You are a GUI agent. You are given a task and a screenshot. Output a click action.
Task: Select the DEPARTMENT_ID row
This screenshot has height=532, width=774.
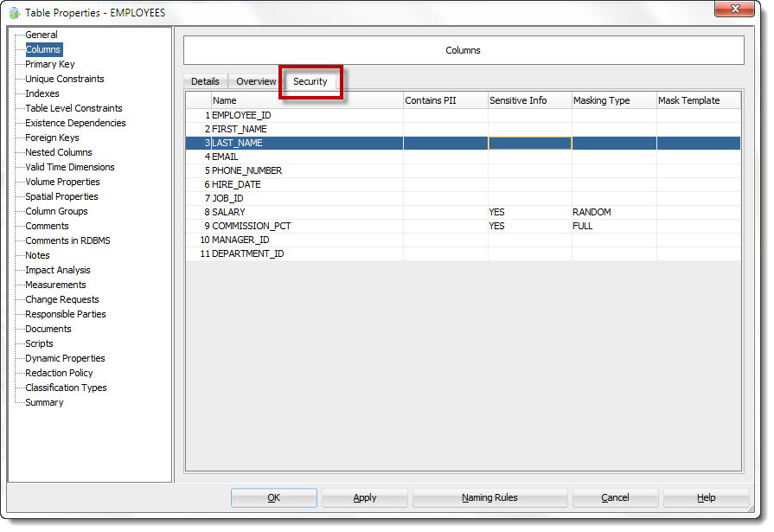pos(463,254)
